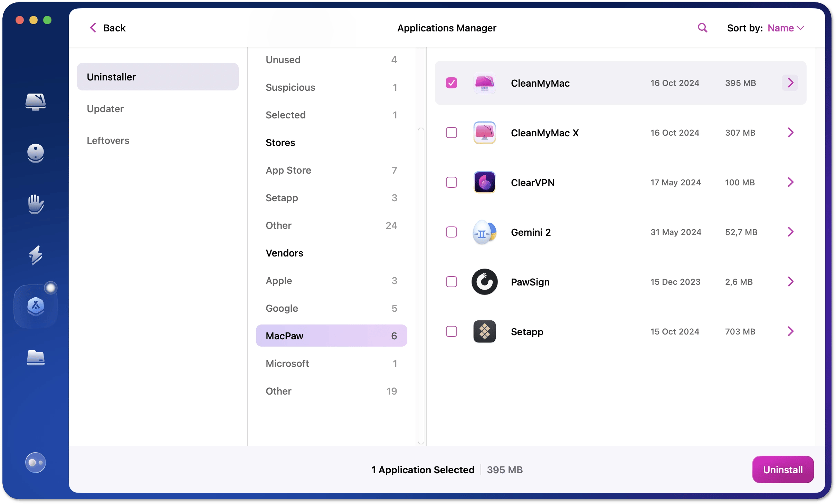
Task: Open the Sort by Name dropdown
Action: coord(786,28)
